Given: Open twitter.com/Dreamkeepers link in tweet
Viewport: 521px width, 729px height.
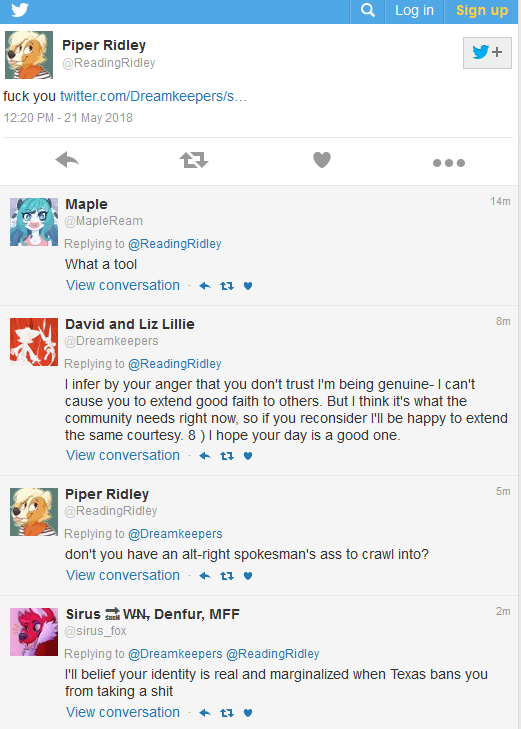Looking at the screenshot, I should 153,96.
